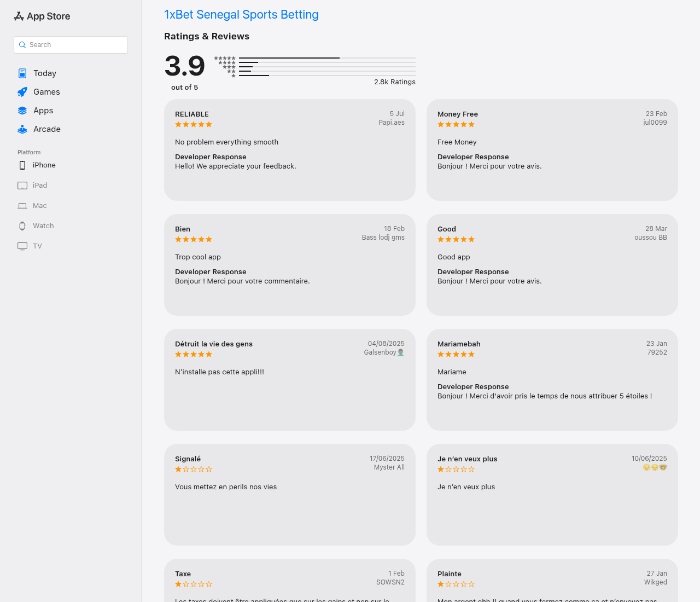Click 'Hello! We appreciate your feedback.' response
Image resolution: width=700 pixels, height=602 pixels.
click(x=236, y=166)
